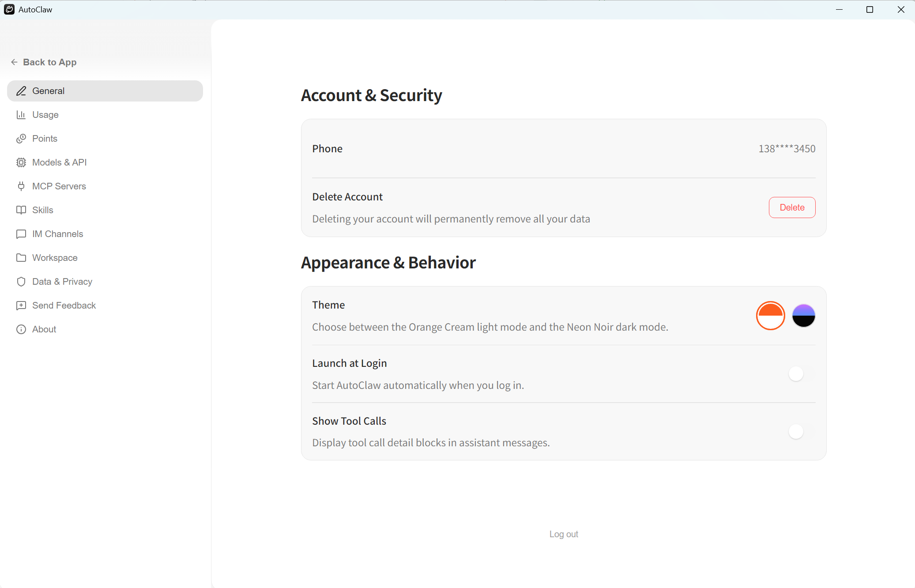This screenshot has height=588, width=915.
Task: Log out of AutoClaw
Action: (x=563, y=534)
